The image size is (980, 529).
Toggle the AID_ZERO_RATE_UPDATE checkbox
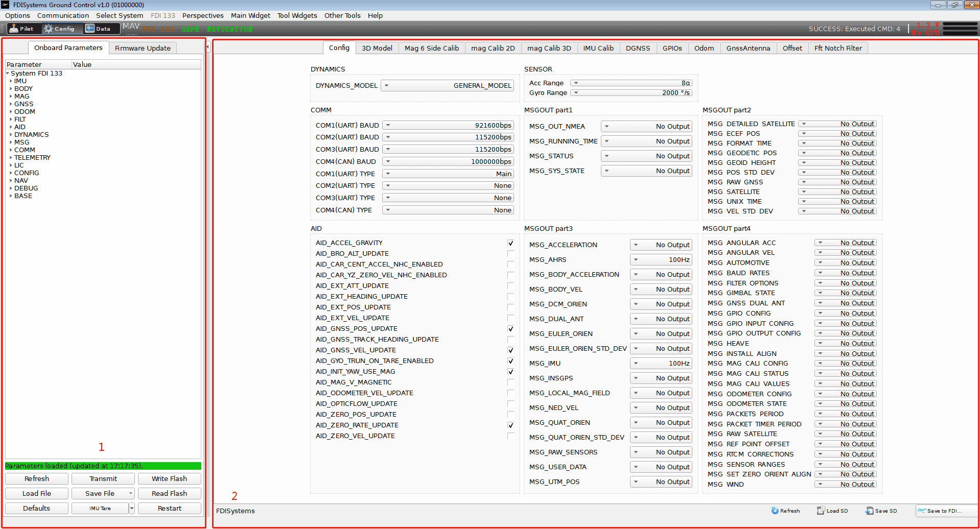(510, 425)
